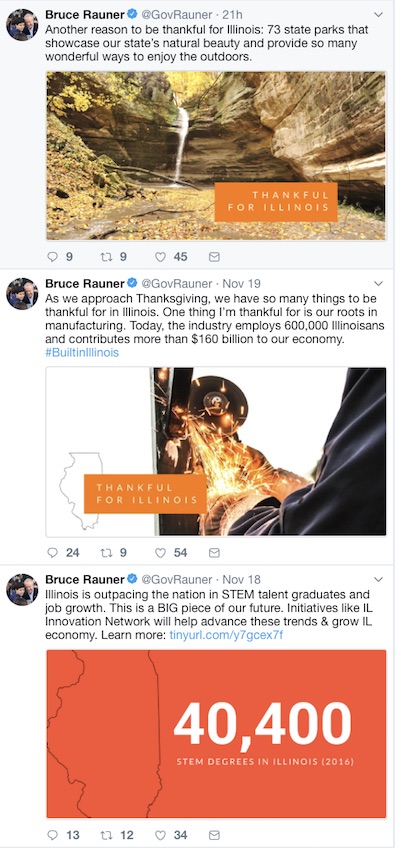
Task: Open the Nov 18 tweet dropdown chevron
Action: [x=378, y=580]
